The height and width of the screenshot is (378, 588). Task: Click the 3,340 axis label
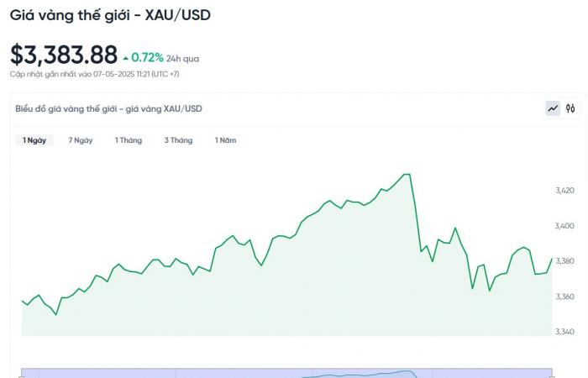tap(564, 332)
